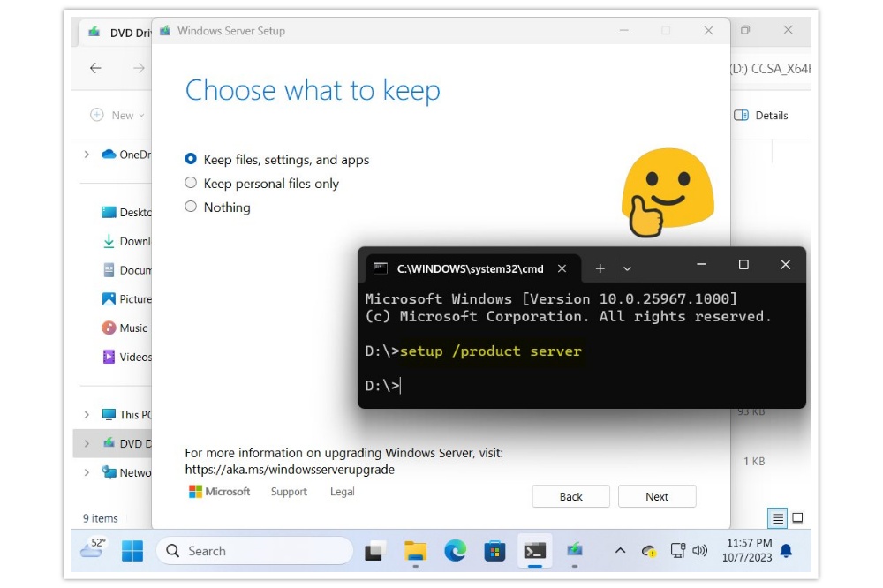Restore down the File Explorer window

(x=745, y=30)
